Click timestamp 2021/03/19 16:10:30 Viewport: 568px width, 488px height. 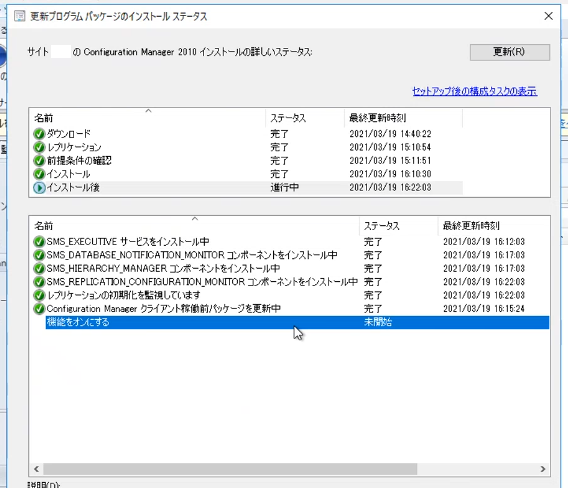pos(390,174)
